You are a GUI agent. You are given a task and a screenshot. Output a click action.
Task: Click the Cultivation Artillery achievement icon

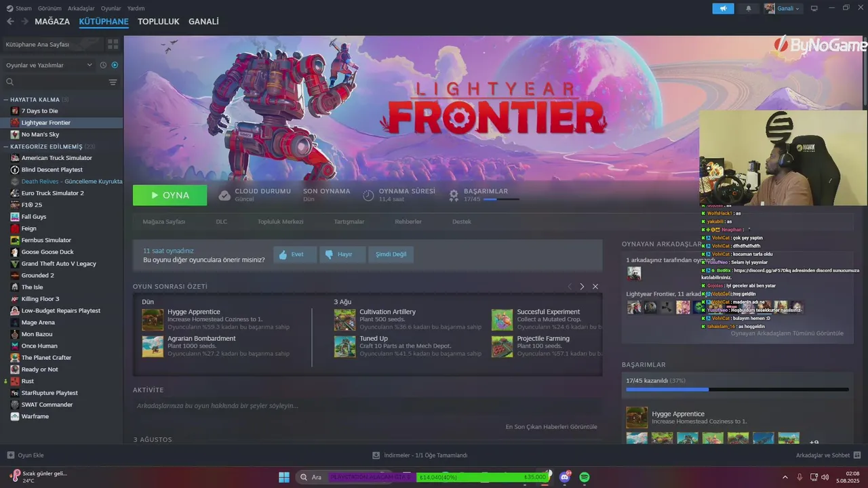click(x=344, y=319)
